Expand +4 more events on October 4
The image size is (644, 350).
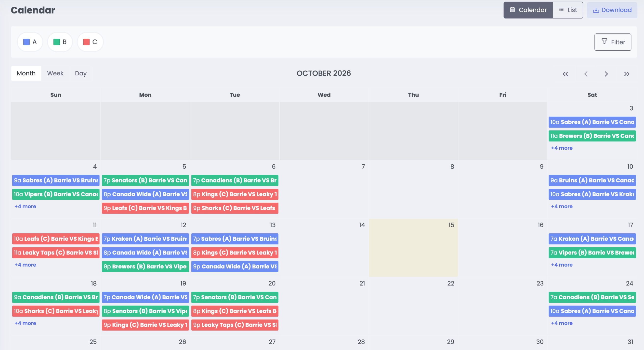[25, 206]
